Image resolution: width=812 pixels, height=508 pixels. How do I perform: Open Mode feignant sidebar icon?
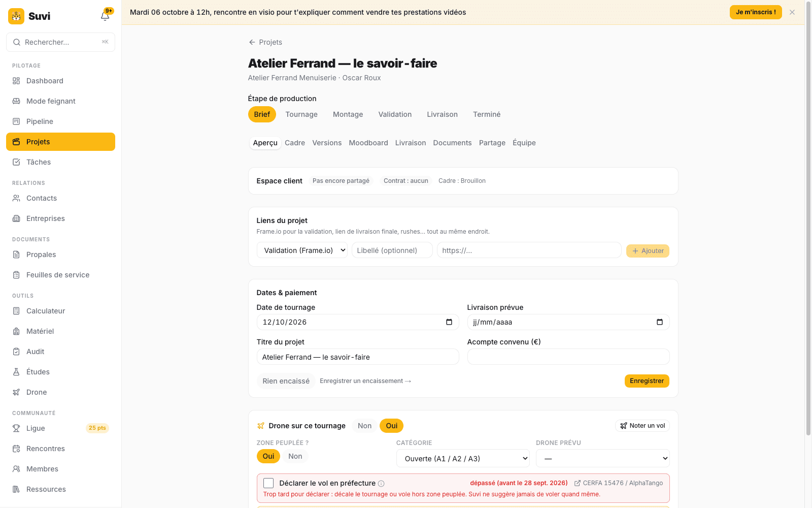click(16, 101)
